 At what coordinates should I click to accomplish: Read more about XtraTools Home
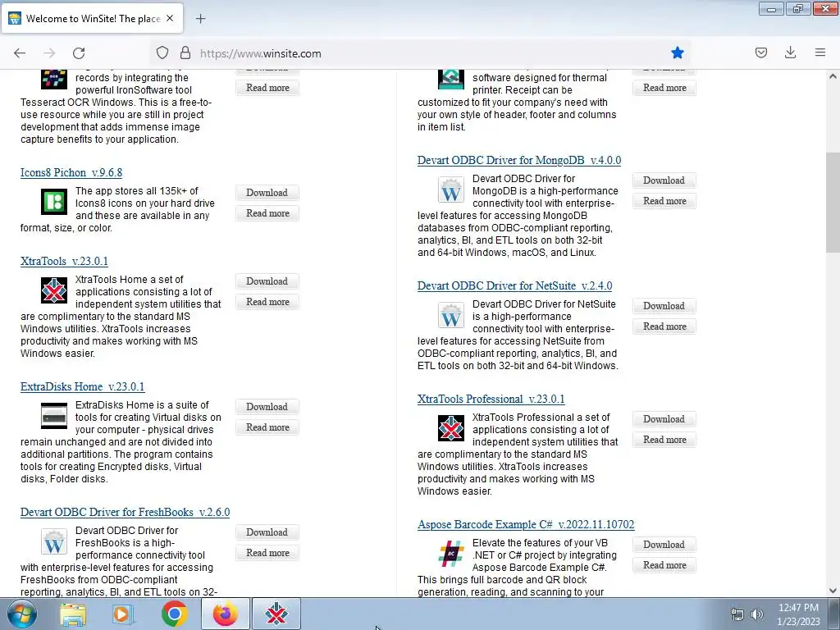point(267,302)
